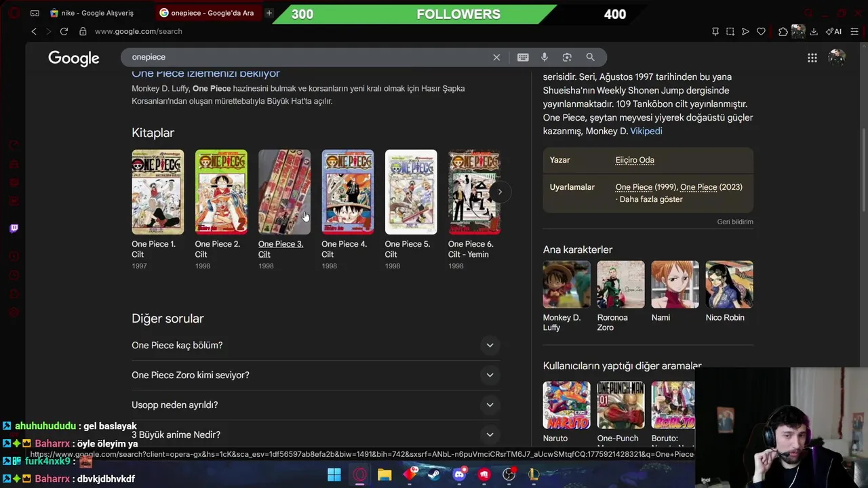
Task: Open OBS Studio from the taskbar
Action: [509, 475]
